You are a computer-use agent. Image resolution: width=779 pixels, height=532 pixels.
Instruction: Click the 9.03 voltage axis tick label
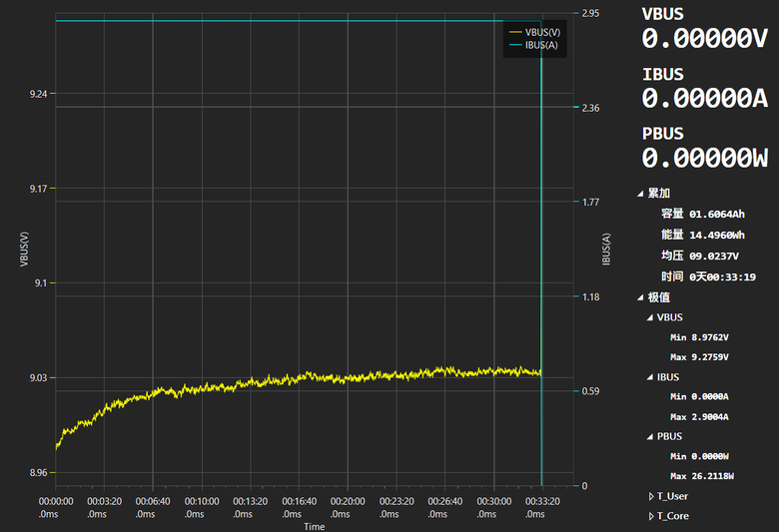[39, 378]
